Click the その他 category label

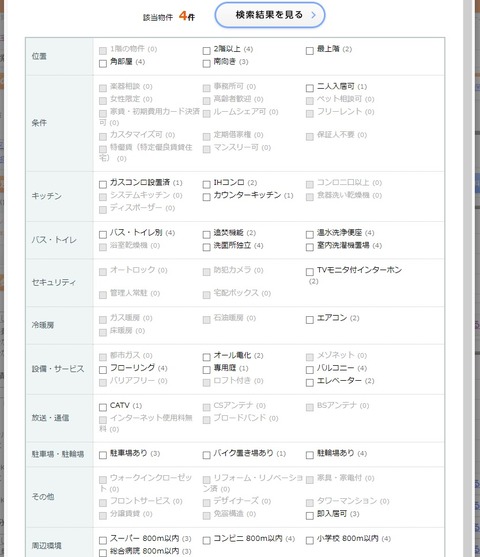(x=43, y=497)
